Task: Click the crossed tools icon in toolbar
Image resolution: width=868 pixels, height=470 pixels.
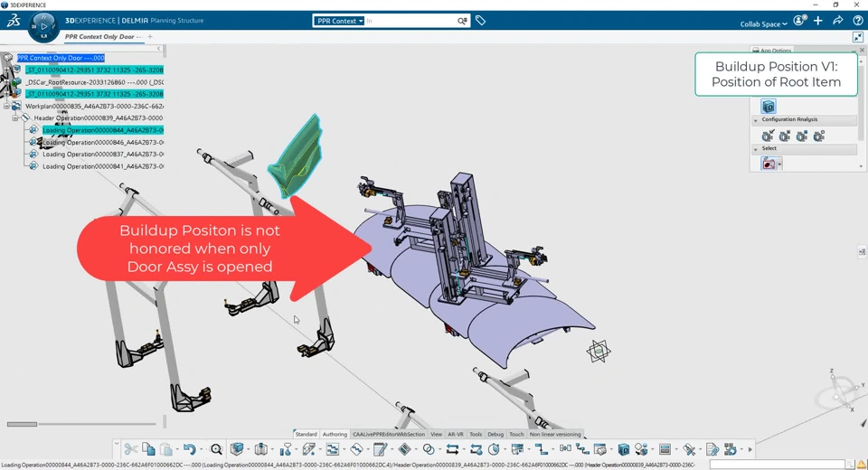Action: coord(689,449)
